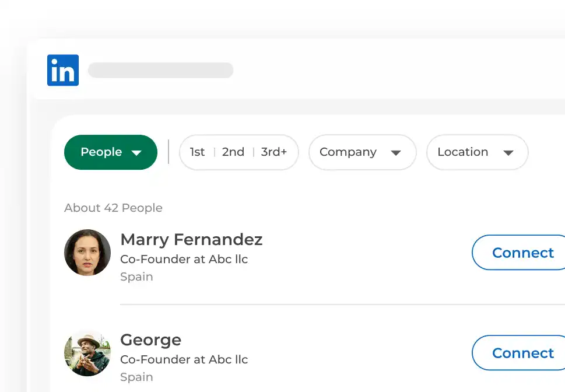Screen dimensions: 565x392
Task: Click 'Co-Founder at Abc llc' under George
Action: tap(184, 359)
